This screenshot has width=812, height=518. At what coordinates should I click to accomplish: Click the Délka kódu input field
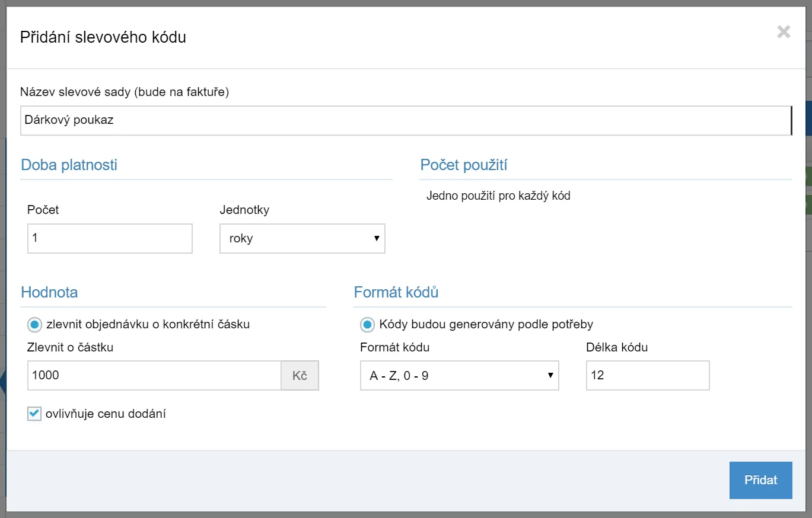[648, 375]
